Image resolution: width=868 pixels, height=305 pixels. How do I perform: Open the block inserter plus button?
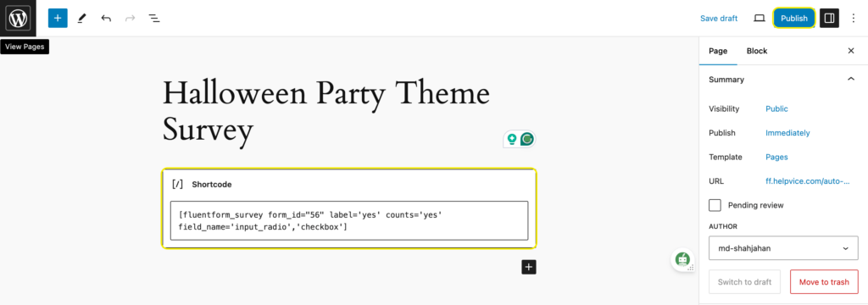point(58,19)
